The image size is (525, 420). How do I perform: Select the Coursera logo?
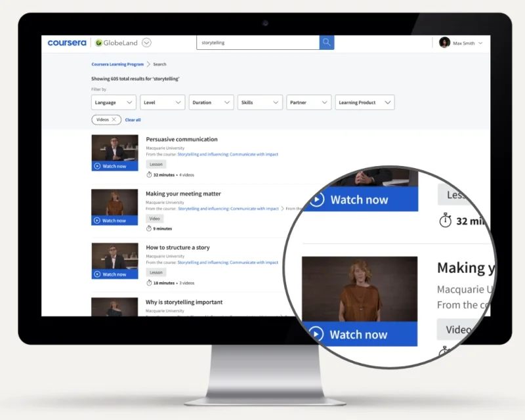[x=66, y=42]
